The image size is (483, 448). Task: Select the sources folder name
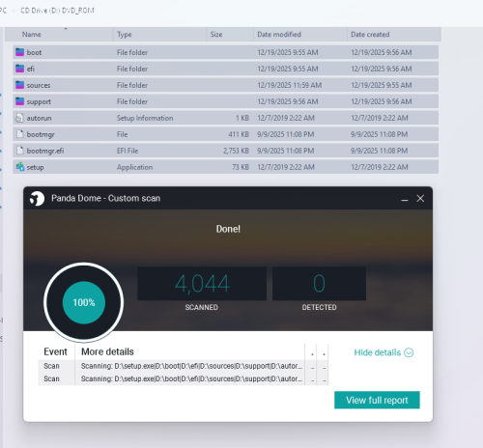39,85
